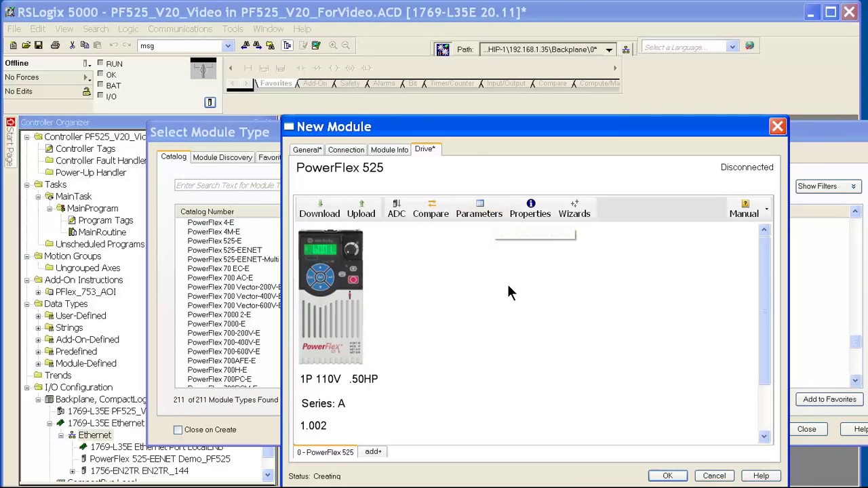The height and width of the screenshot is (488, 868).
Task: Click the Upload icon in drive toolbar
Action: click(361, 209)
